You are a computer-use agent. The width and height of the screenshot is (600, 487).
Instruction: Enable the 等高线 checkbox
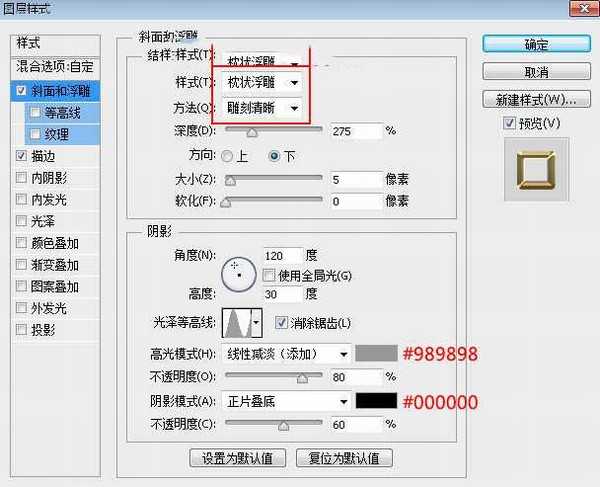coord(36,112)
